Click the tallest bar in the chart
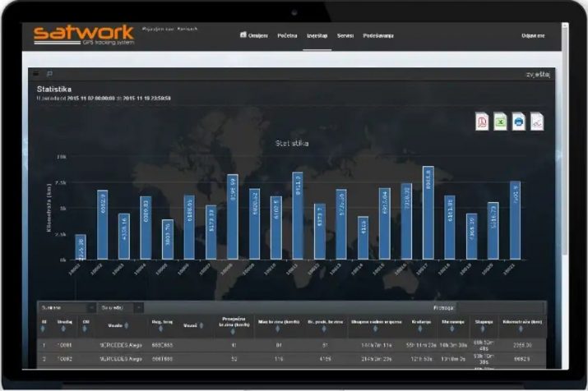This screenshot has width=588, height=391. 428,213
